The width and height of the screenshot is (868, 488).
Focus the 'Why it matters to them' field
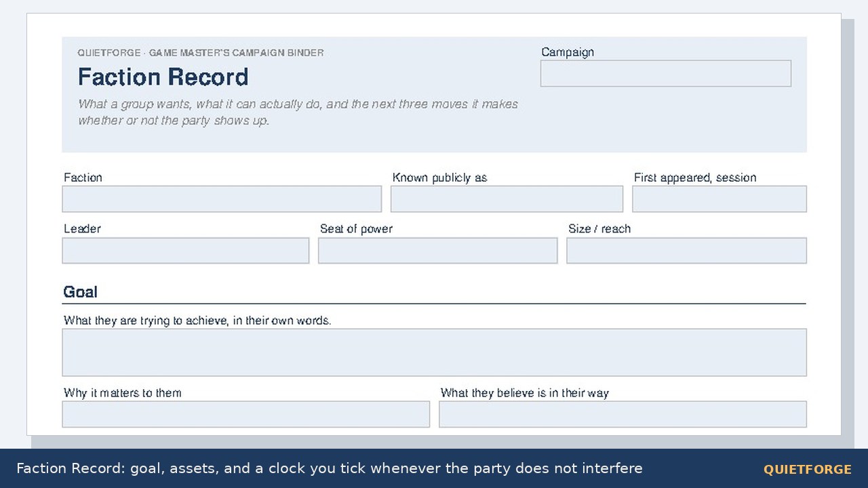pyautogui.click(x=245, y=414)
